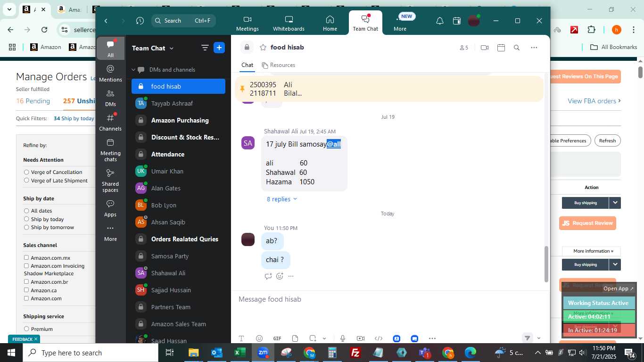Click the Zoom notifications bell icon
This screenshot has width=644, height=362.
[439, 21]
